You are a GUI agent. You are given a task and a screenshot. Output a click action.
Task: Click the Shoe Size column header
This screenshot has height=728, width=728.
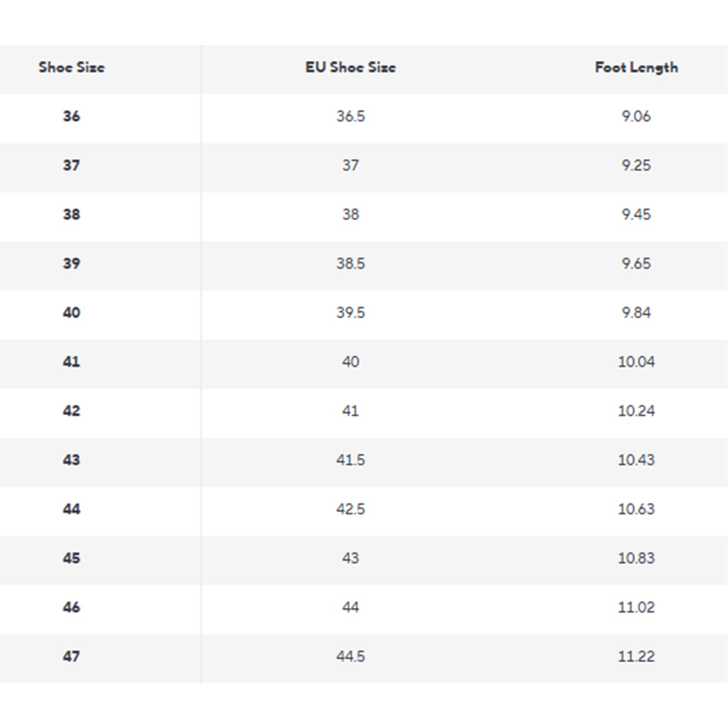point(72,67)
